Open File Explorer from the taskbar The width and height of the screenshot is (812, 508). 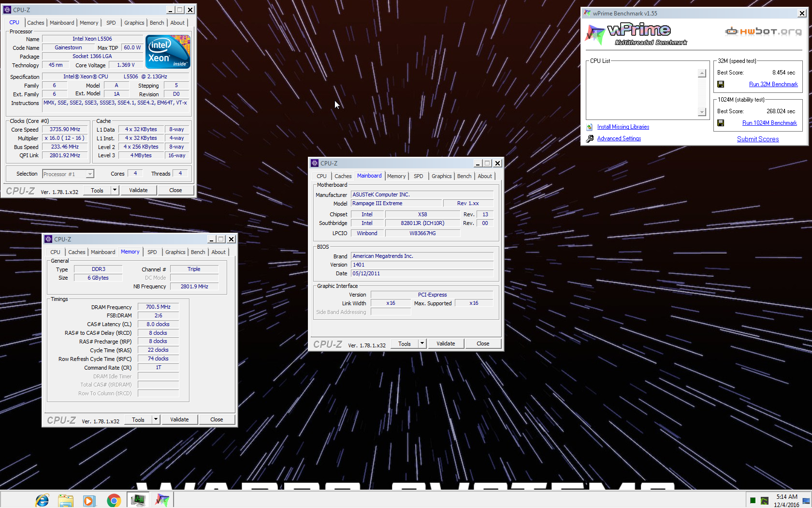(x=65, y=500)
